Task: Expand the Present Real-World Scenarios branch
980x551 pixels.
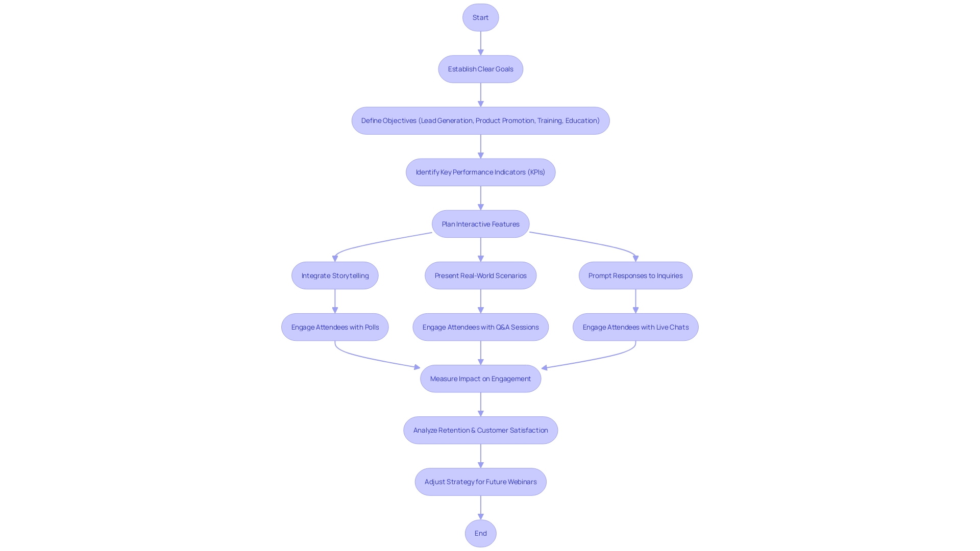Action: click(481, 275)
